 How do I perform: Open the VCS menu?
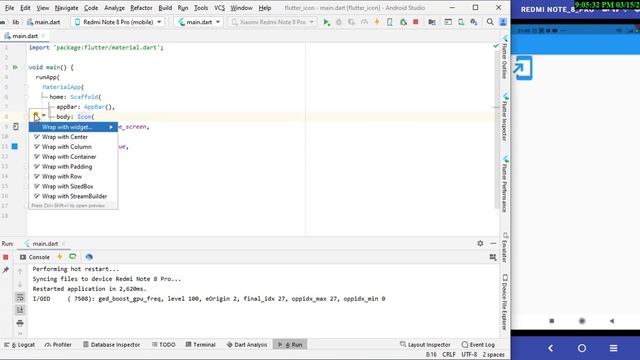tap(219, 8)
